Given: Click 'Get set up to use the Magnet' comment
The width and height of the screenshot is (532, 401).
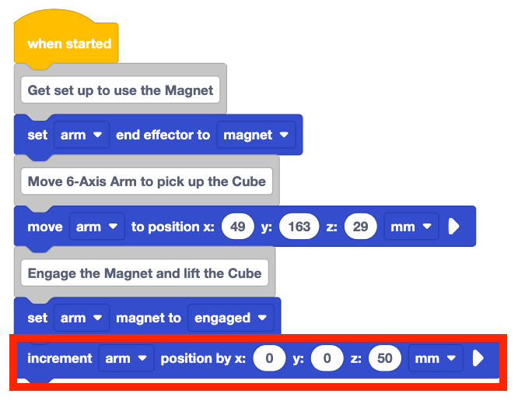Looking at the screenshot, I should coord(120,90).
